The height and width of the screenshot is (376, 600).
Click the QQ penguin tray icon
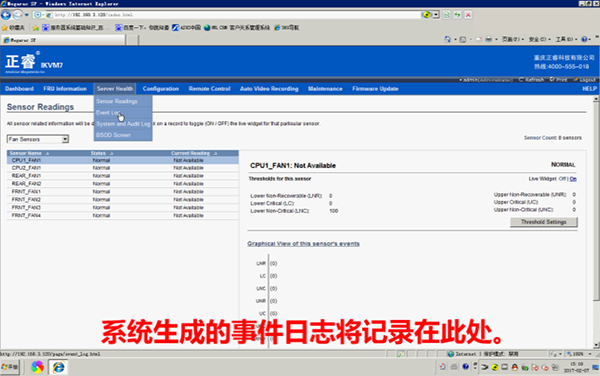click(515, 367)
